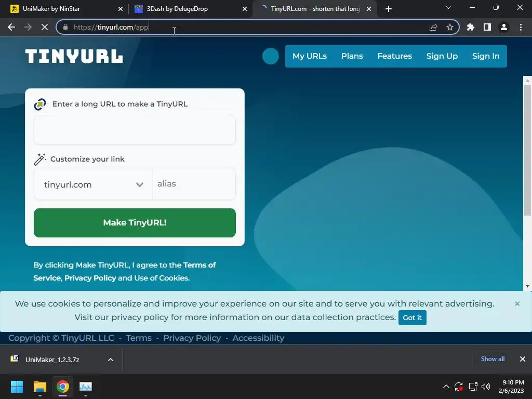Open a new browser tab

click(389, 9)
